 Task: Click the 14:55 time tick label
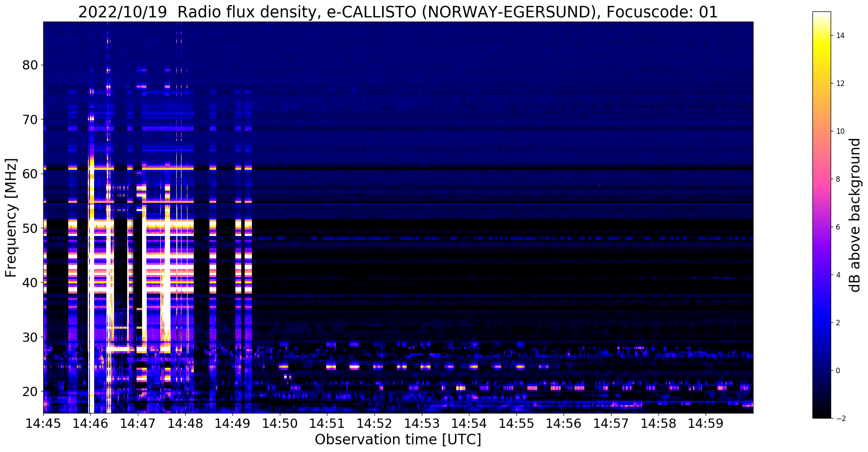click(x=516, y=423)
